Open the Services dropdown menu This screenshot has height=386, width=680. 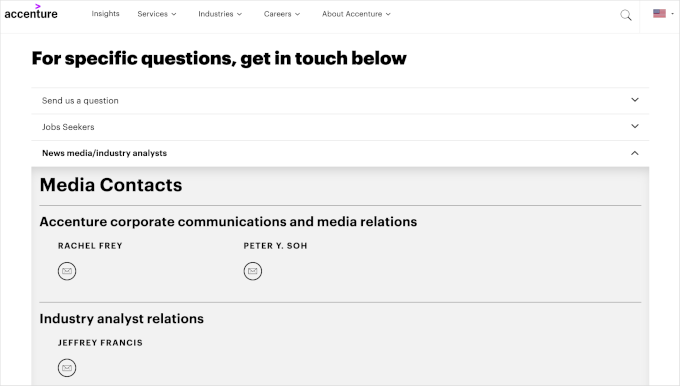coord(157,14)
